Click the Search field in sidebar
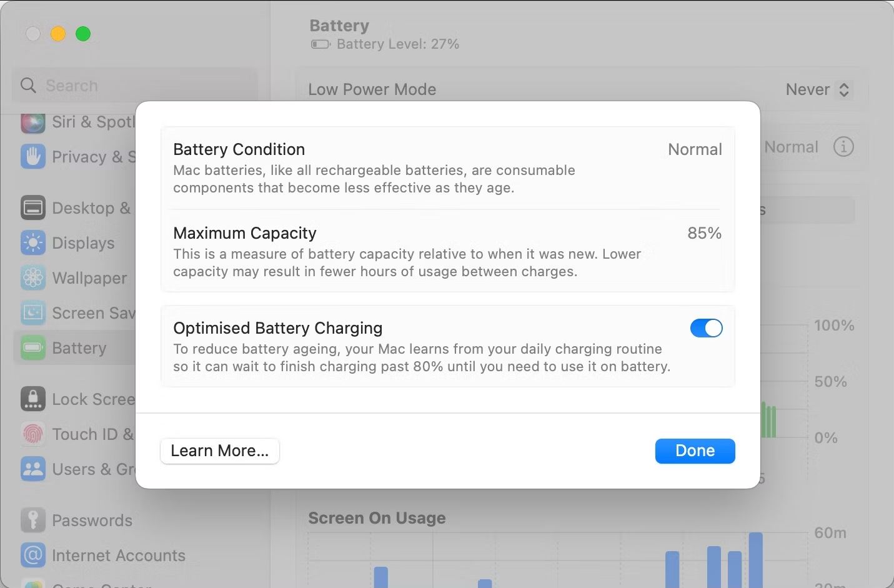This screenshot has height=588, width=894. click(135, 86)
